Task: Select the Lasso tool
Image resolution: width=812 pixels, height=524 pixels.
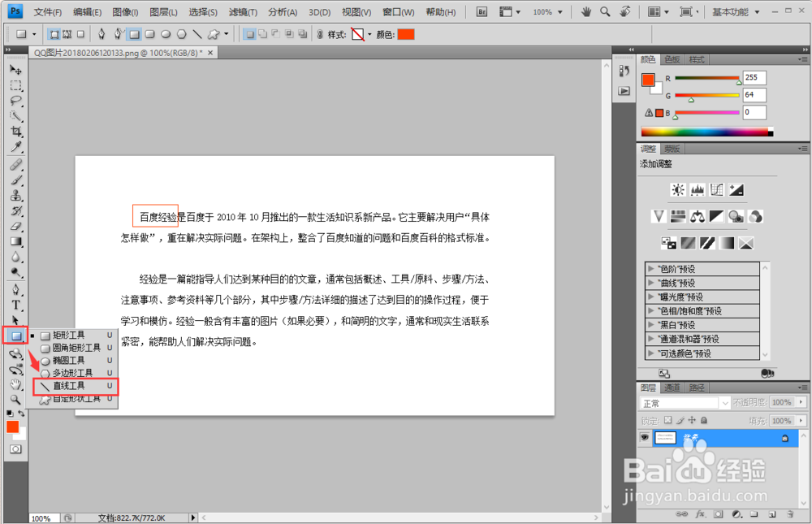Action: [x=15, y=101]
